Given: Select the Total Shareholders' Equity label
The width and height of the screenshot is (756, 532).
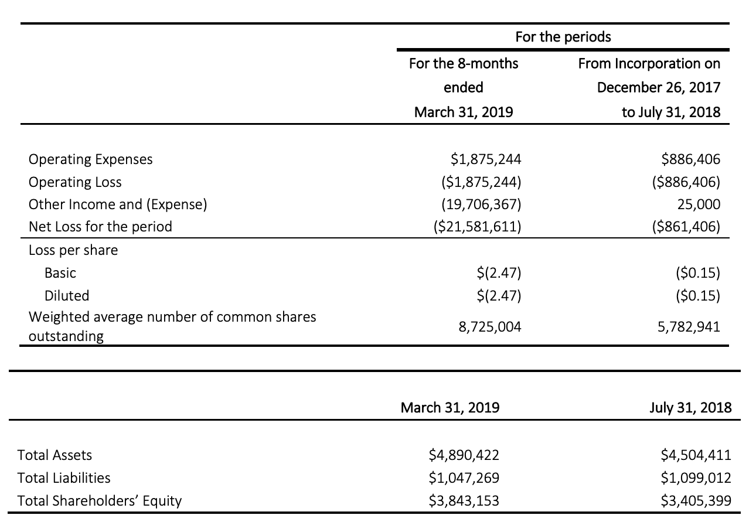Looking at the screenshot, I should tap(100, 501).
